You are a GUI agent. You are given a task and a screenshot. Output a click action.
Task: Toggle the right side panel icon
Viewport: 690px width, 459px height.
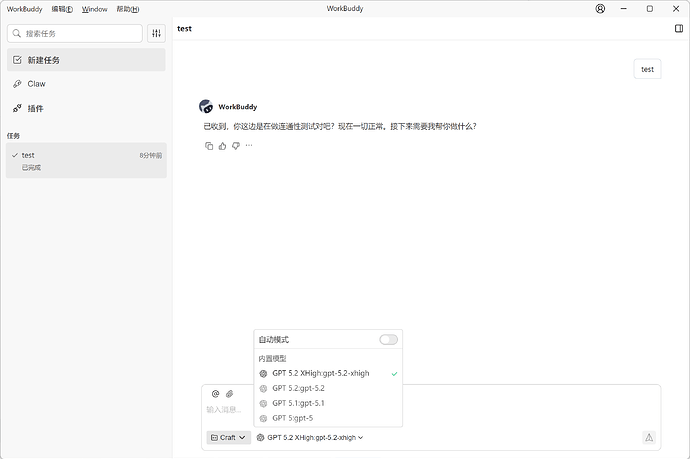pyautogui.click(x=679, y=29)
